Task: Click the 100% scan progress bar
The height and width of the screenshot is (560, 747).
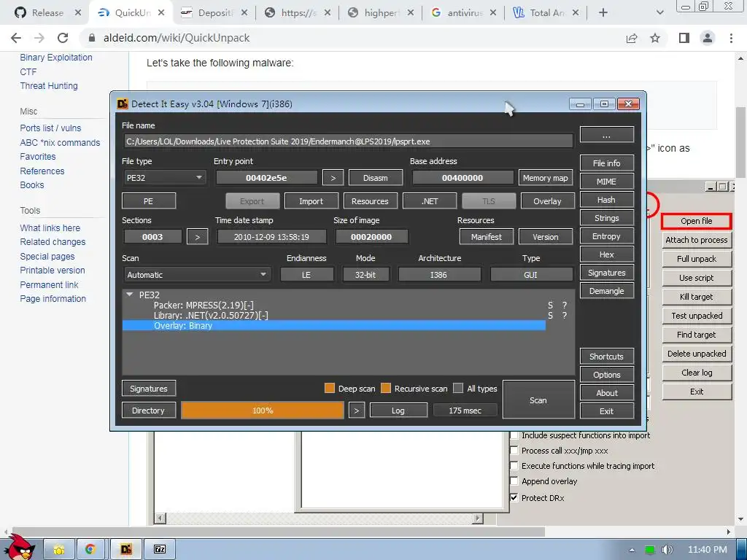Action: point(263,411)
